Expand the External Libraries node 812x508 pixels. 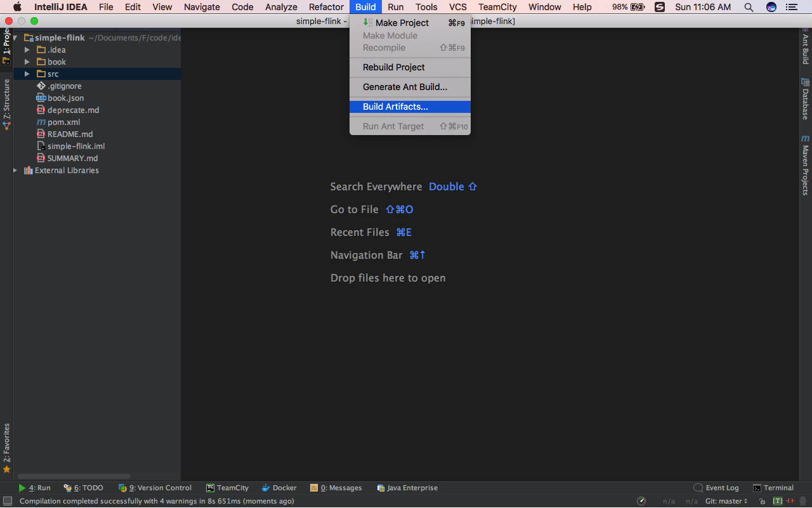point(15,171)
